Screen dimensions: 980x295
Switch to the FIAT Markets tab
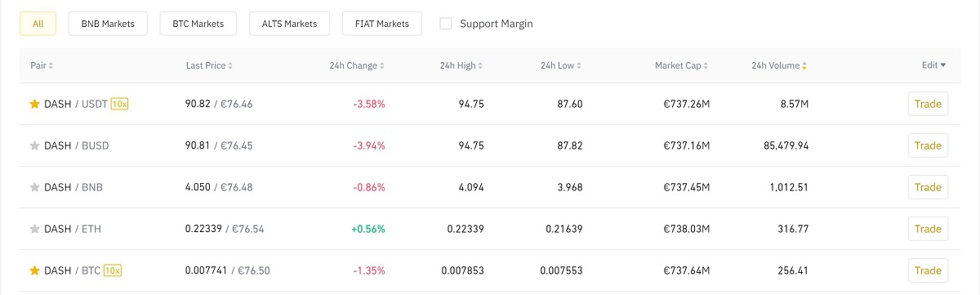382,24
